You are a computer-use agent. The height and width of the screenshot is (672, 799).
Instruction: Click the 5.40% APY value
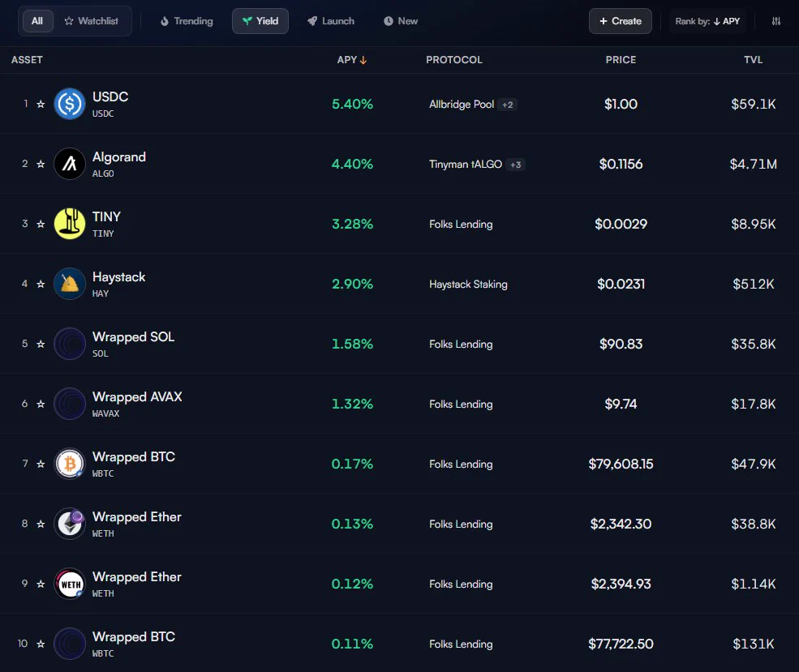353,105
